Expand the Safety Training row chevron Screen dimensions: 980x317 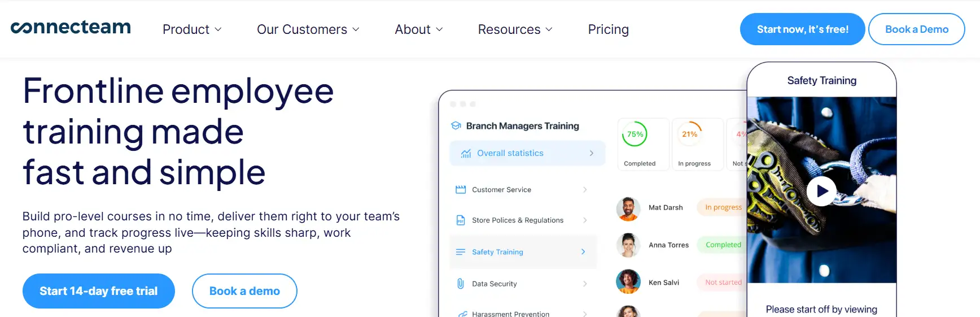point(583,252)
